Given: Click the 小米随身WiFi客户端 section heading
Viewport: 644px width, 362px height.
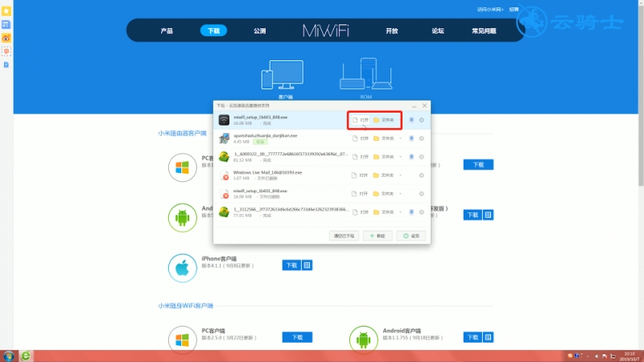Looking at the screenshot, I should click(185, 306).
